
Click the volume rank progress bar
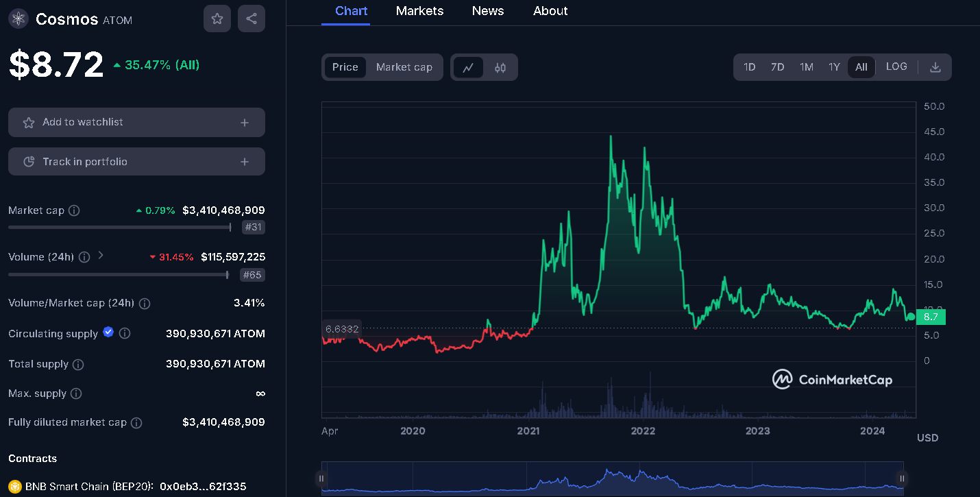[119, 275]
